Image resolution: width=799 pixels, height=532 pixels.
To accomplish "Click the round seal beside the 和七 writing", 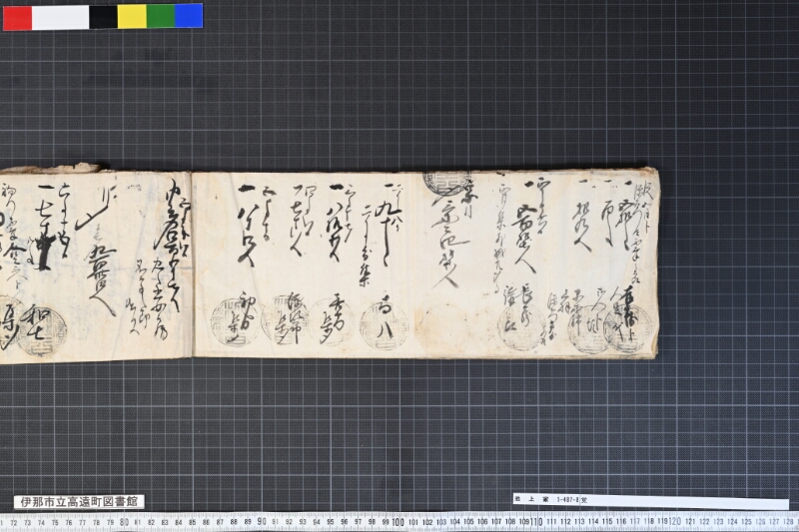I will [41, 332].
